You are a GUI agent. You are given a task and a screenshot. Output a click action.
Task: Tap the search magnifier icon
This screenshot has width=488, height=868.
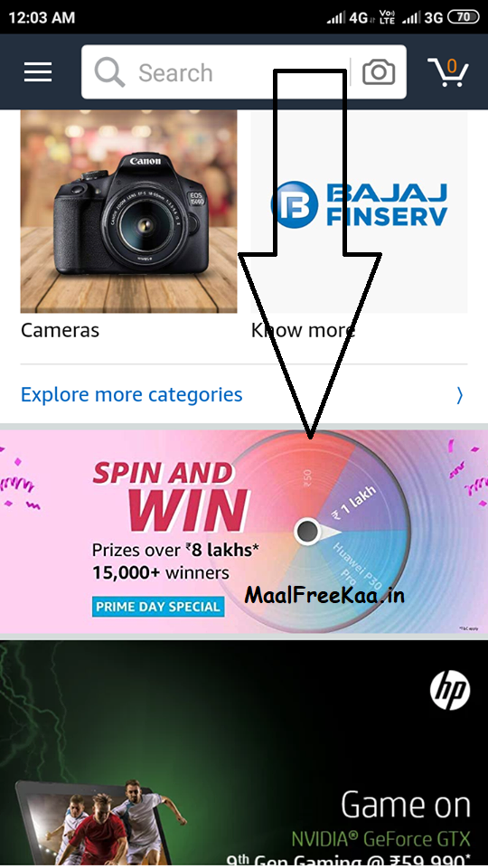point(109,72)
